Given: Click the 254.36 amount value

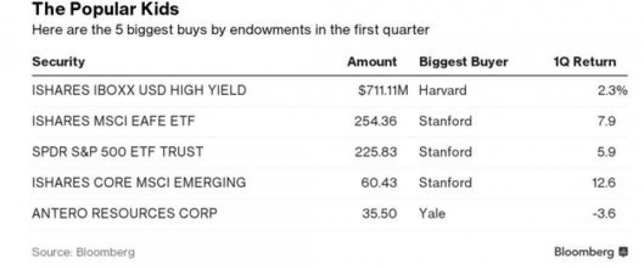Looking at the screenshot, I should point(376,121).
